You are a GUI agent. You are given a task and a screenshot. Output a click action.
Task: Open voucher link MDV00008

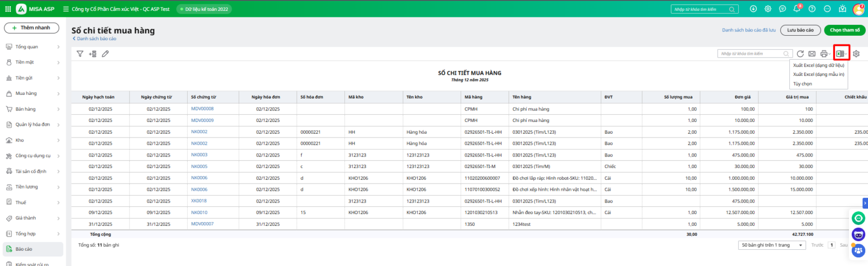coord(202,109)
